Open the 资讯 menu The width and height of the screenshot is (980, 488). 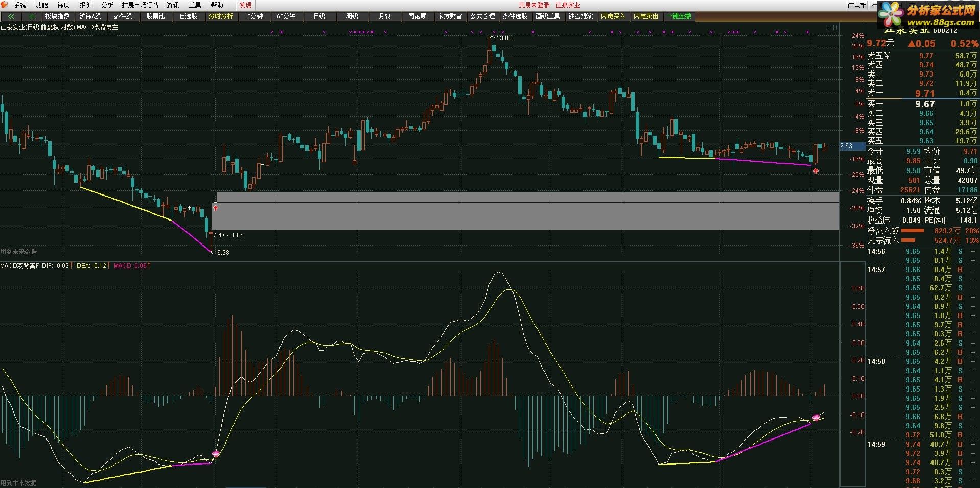tap(173, 5)
